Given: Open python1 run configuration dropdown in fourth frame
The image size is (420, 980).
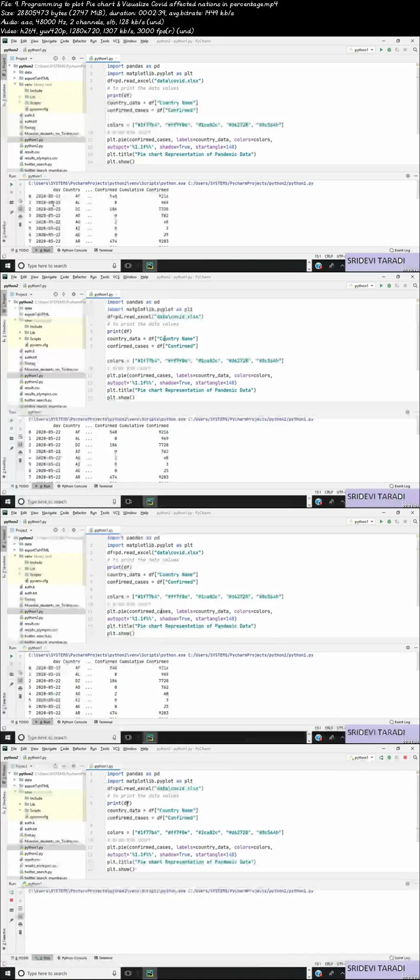Looking at the screenshot, I should (x=361, y=757).
